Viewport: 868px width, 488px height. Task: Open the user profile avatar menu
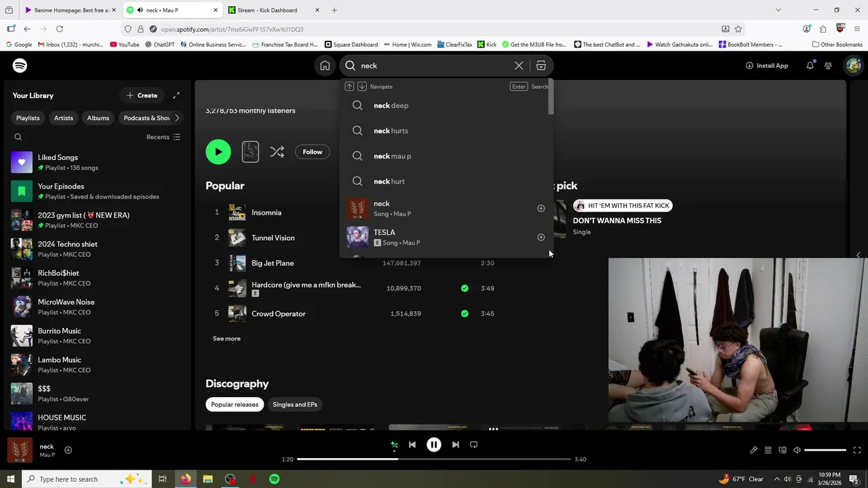click(x=853, y=66)
